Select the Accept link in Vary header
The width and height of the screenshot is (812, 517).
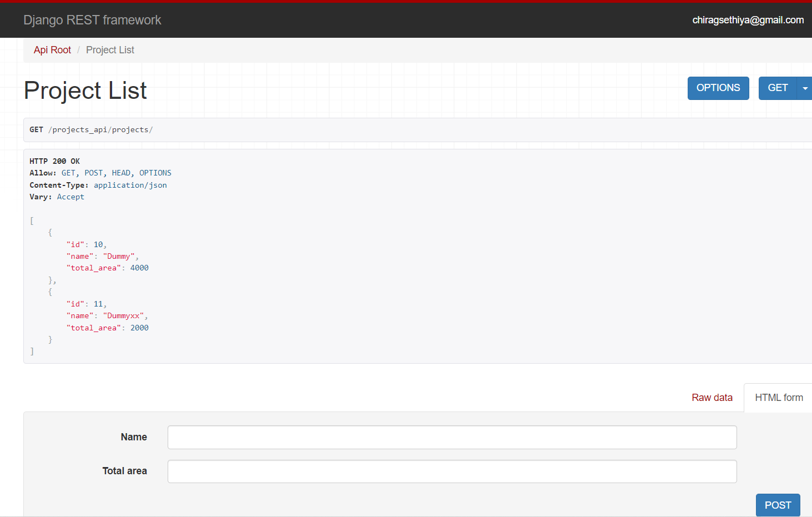(x=70, y=197)
